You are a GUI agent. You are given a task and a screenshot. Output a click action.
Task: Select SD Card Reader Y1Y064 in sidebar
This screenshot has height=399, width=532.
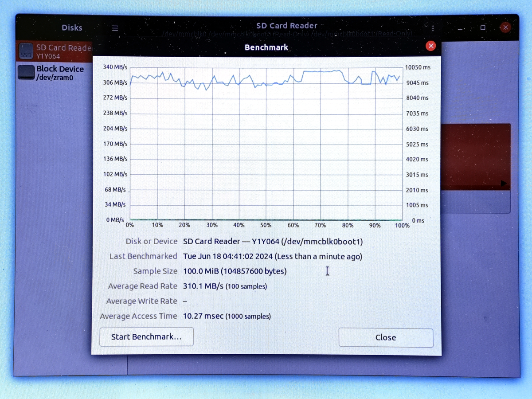54,51
